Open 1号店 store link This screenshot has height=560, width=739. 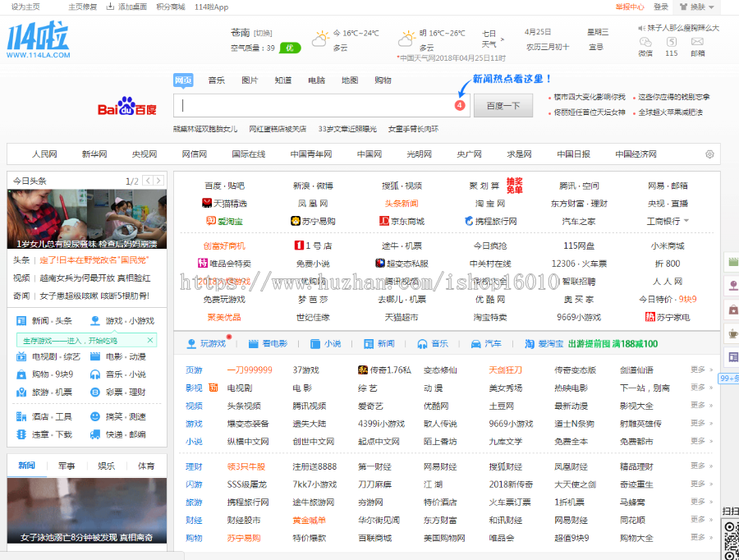(x=313, y=246)
